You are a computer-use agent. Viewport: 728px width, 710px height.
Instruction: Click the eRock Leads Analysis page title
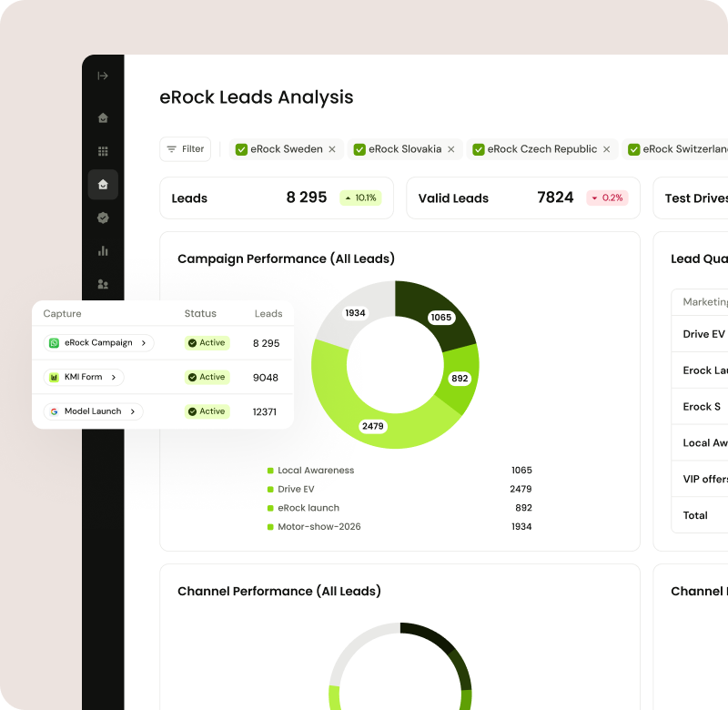tap(257, 97)
